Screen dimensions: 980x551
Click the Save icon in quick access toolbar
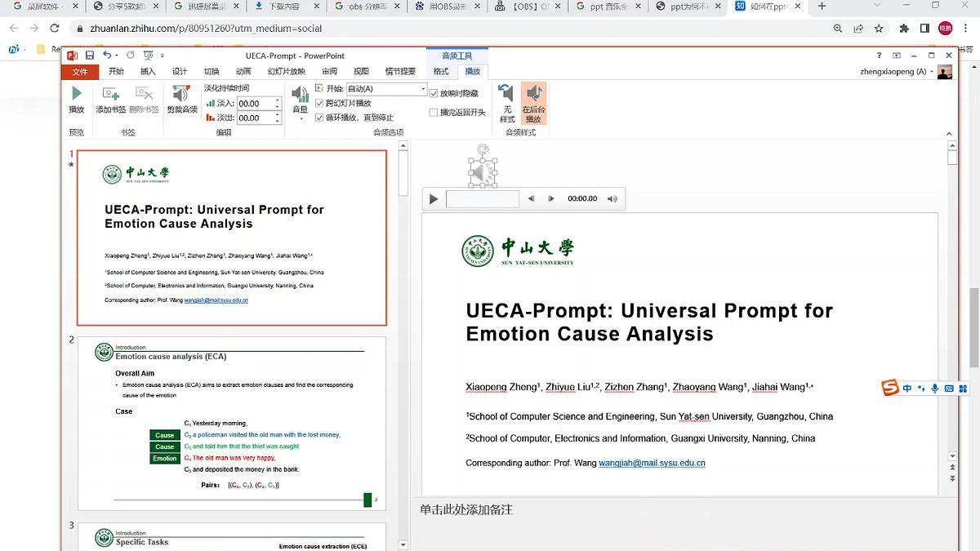click(x=90, y=56)
